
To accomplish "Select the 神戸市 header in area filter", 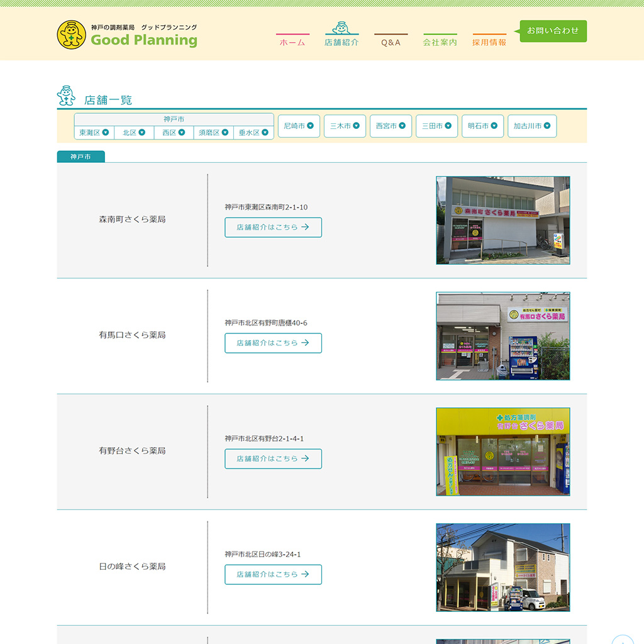I will pyautogui.click(x=174, y=119).
